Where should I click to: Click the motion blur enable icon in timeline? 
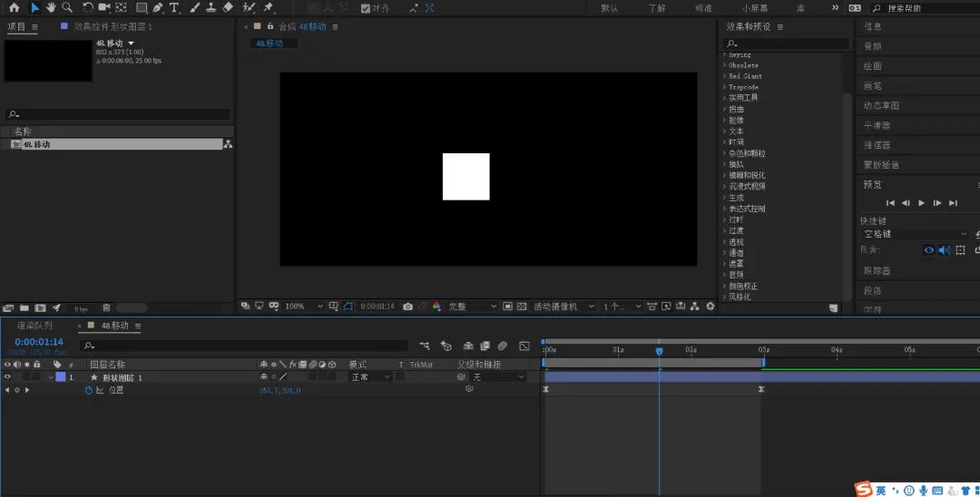point(503,346)
